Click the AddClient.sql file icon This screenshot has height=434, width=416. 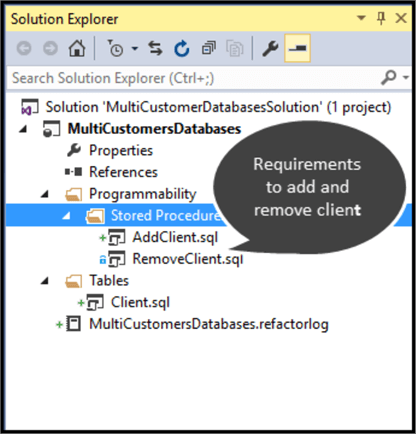click(117, 237)
